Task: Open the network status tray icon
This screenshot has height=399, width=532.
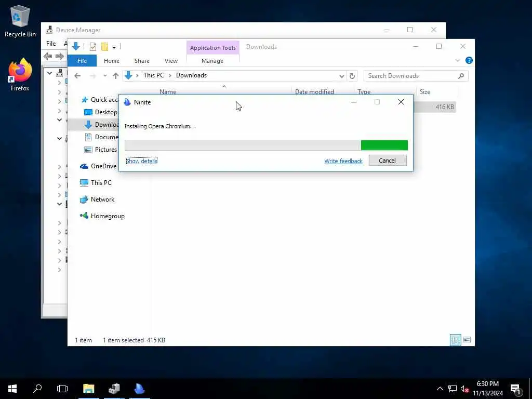Action: tap(453, 389)
